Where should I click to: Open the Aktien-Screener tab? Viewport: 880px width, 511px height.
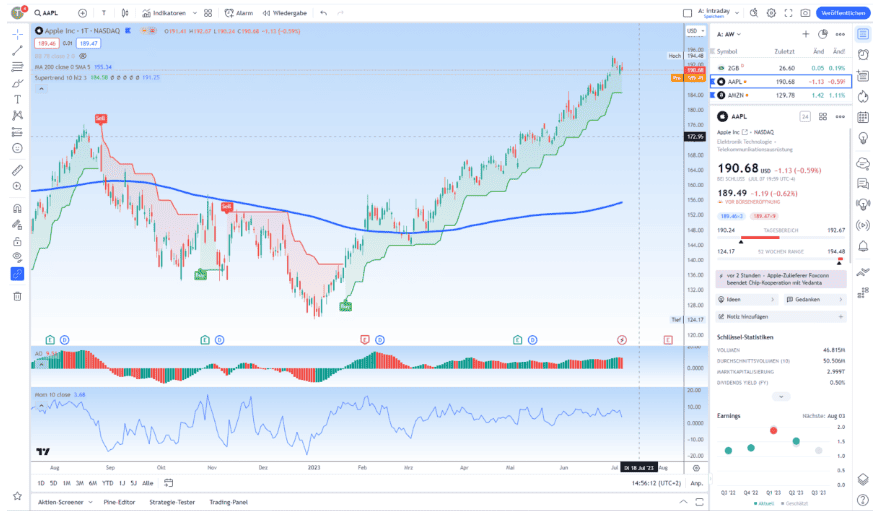(x=65, y=502)
